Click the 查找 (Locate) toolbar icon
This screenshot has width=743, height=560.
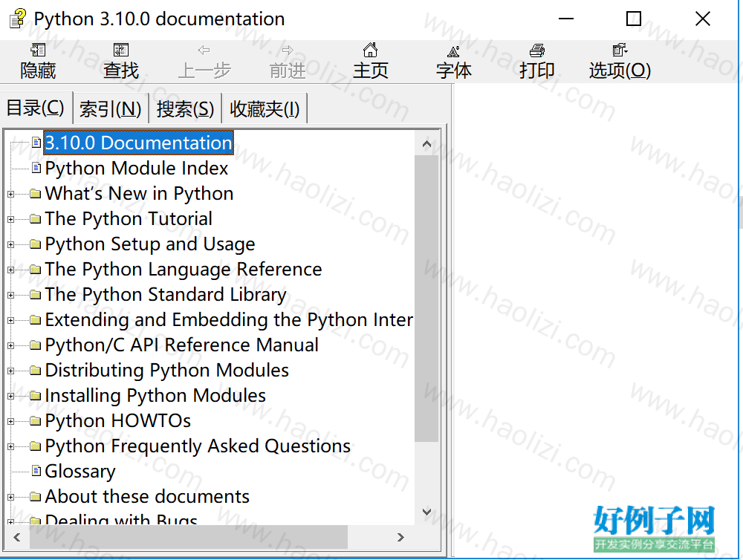coord(121,50)
